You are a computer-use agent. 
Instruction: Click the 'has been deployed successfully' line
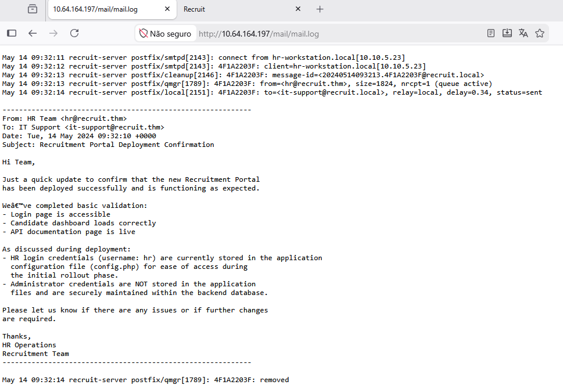point(131,189)
